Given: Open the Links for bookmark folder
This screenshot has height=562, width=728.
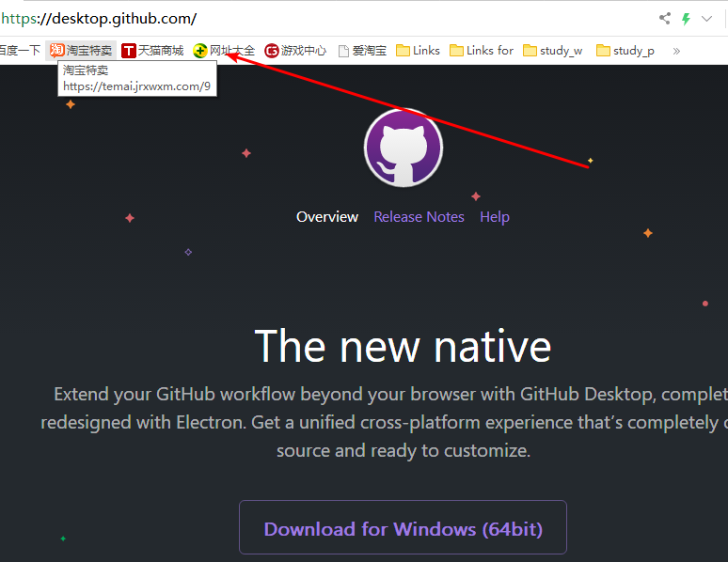Looking at the screenshot, I should [x=482, y=50].
